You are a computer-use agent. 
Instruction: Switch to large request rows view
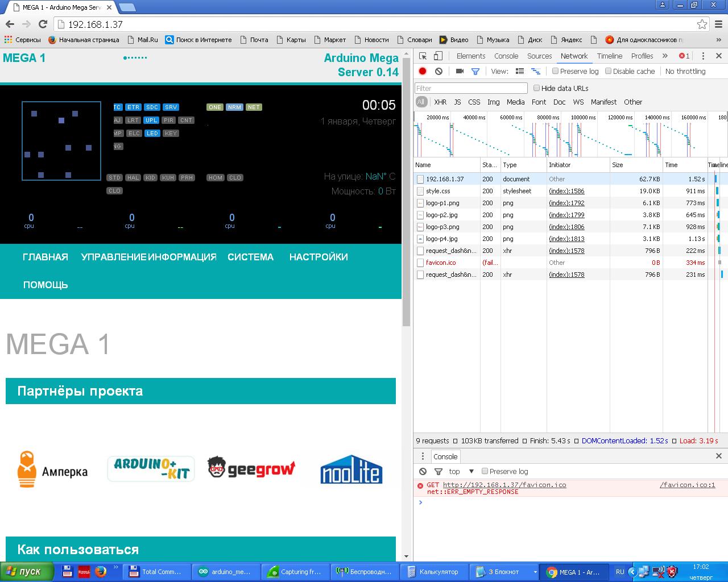tap(520, 71)
